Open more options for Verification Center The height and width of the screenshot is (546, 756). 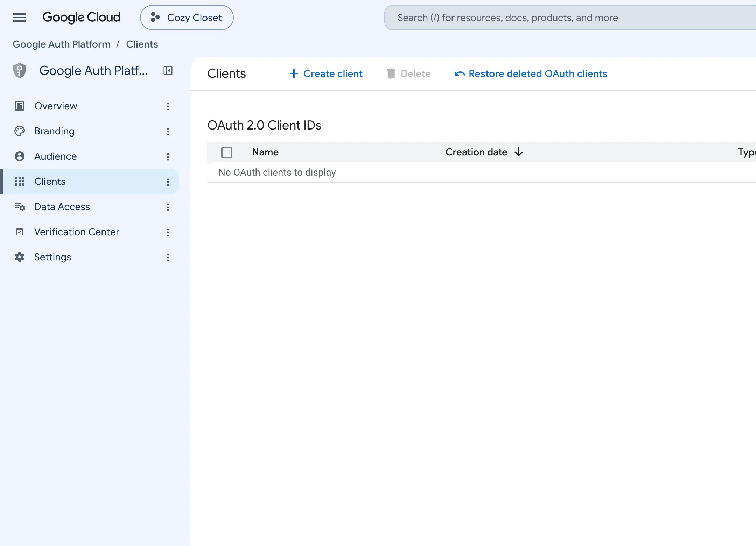coord(168,232)
